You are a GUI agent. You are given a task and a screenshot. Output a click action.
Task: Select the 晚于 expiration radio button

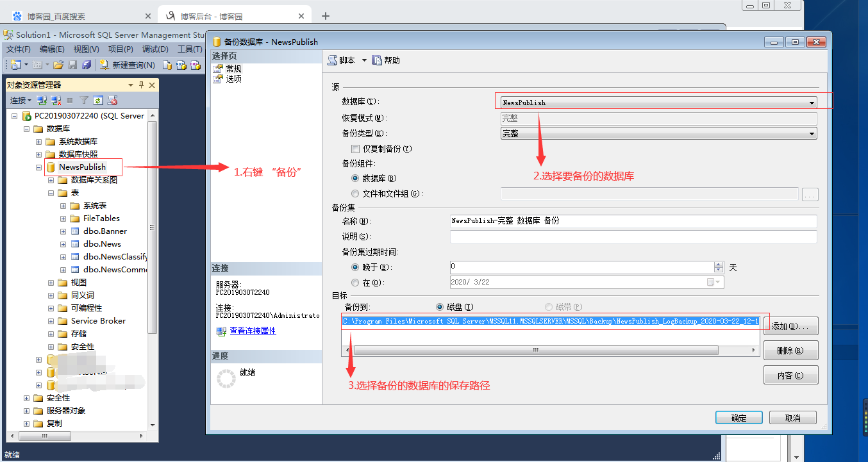(x=355, y=267)
